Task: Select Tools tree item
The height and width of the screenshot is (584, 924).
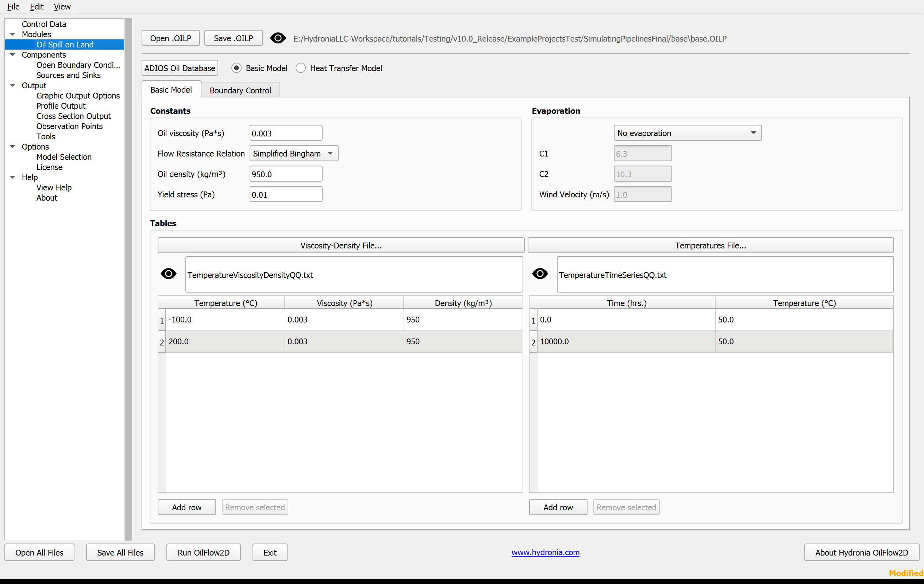Action: point(46,136)
